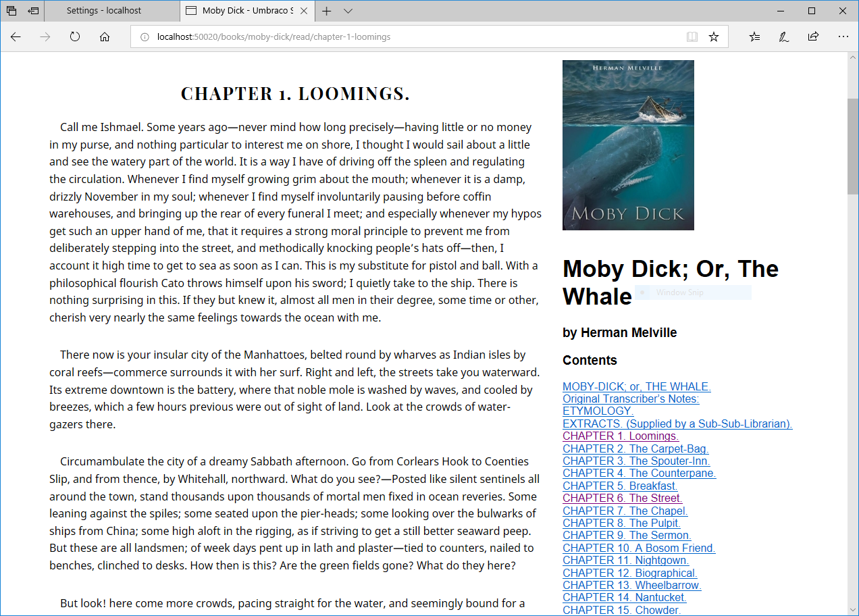Open CHAPTER 13. Wheelbarrow link
The image size is (859, 616).
pyautogui.click(x=632, y=586)
